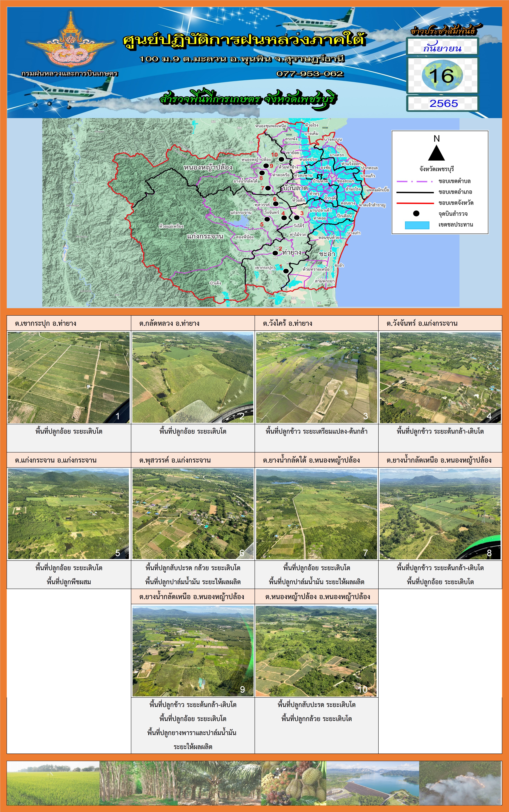Click the red line legend symbol for ขอบเขตจังหวัด
The image size is (509, 812).
click(x=415, y=203)
